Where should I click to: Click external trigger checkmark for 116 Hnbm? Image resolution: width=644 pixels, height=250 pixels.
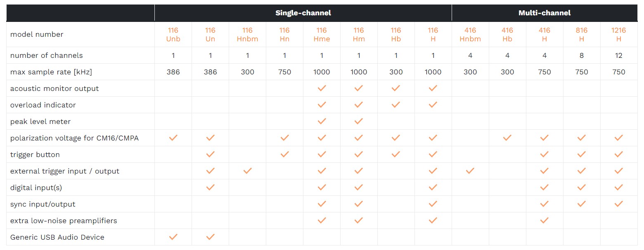click(248, 171)
